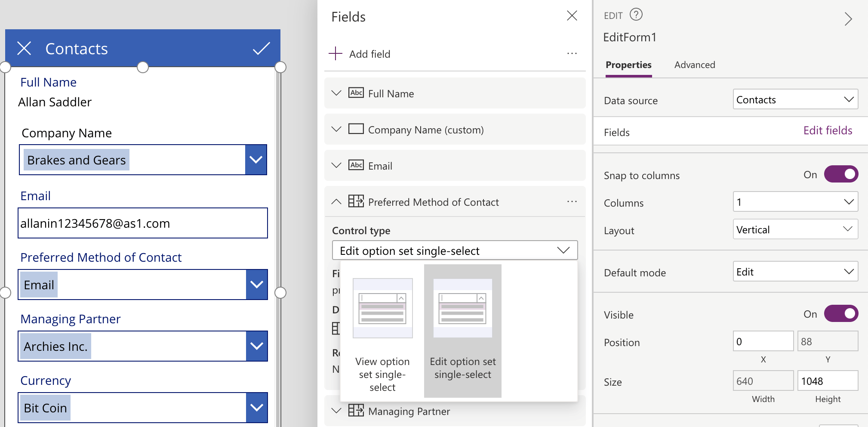The height and width of the screenshot is (427, 868).
Task: Click the Email text input field
Action: pyautogui.click(x=142, y=223)
